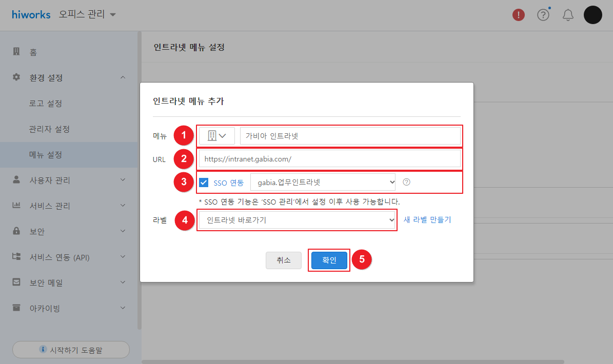Open the profile avatar menu
Viewport: 613px width, 364px height.
tap(592, 15)
